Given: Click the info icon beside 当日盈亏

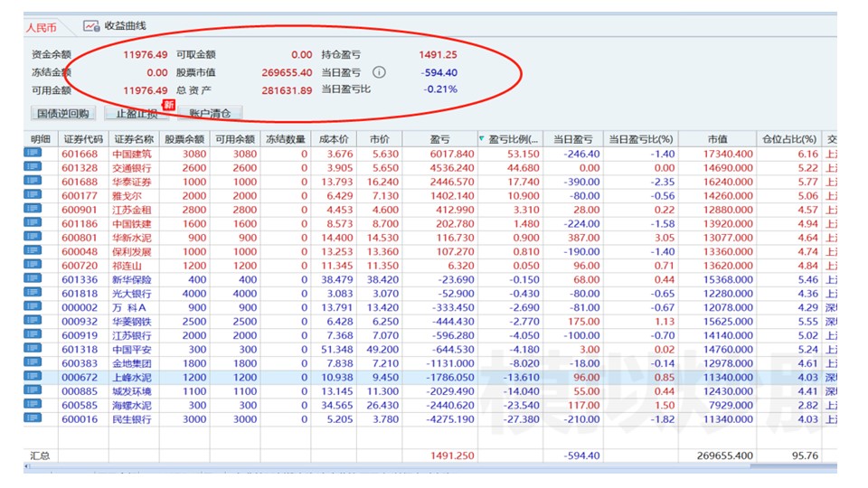Looking at the screenshot, I should [379, 72].
